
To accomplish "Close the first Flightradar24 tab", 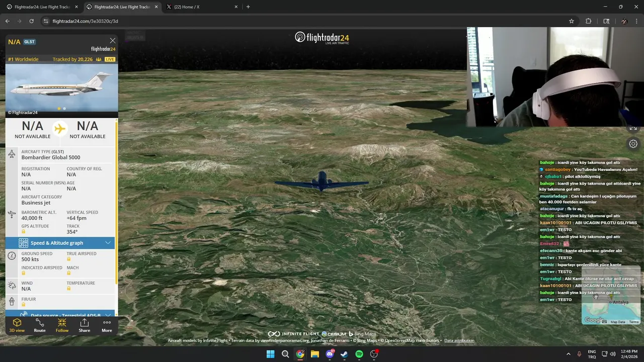I will point(76,7).
